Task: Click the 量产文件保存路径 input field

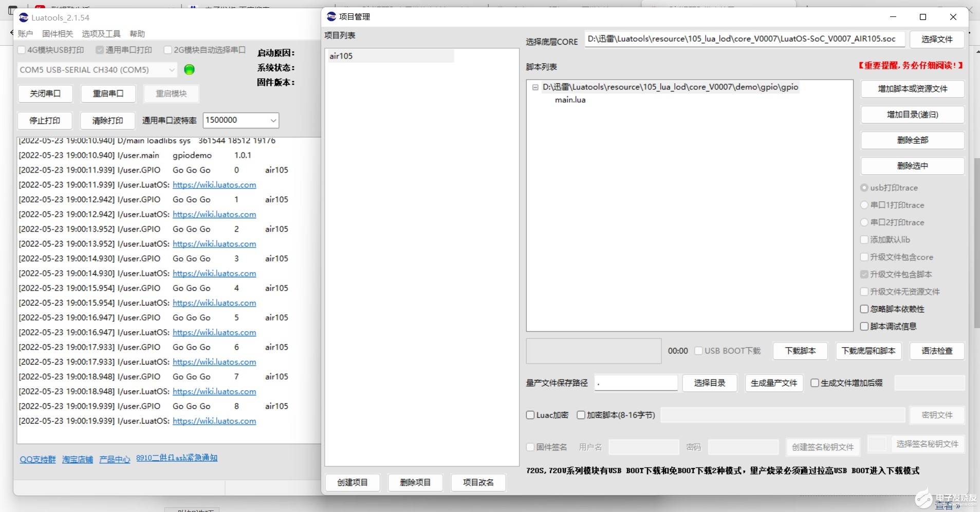Action: tap(636, 383)
